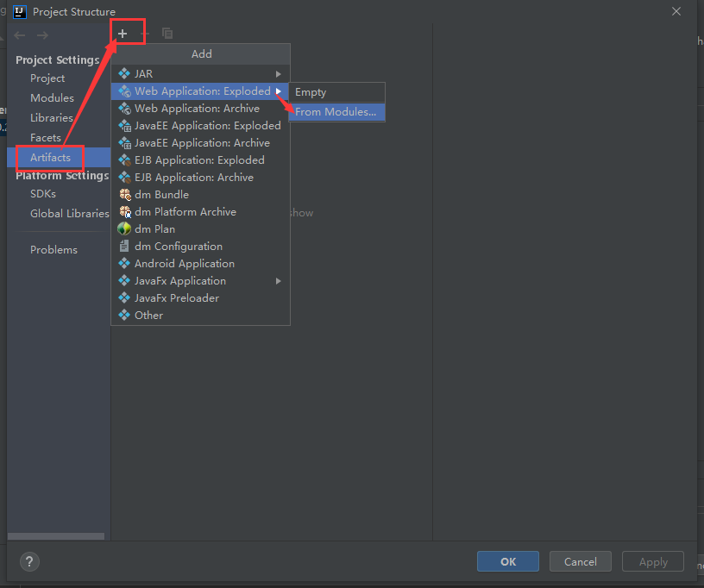
Task: Click the EJB Application: Archive icon
Action: (x=124, y=177)
